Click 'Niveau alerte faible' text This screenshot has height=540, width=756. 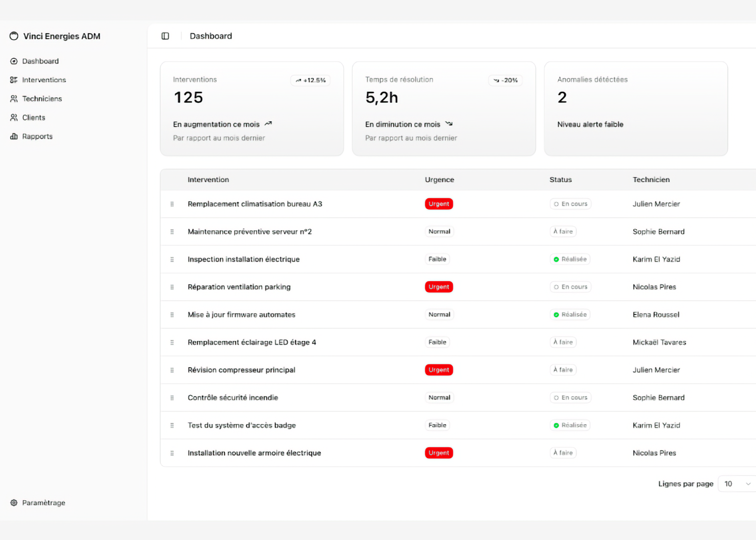coord(590,124)
